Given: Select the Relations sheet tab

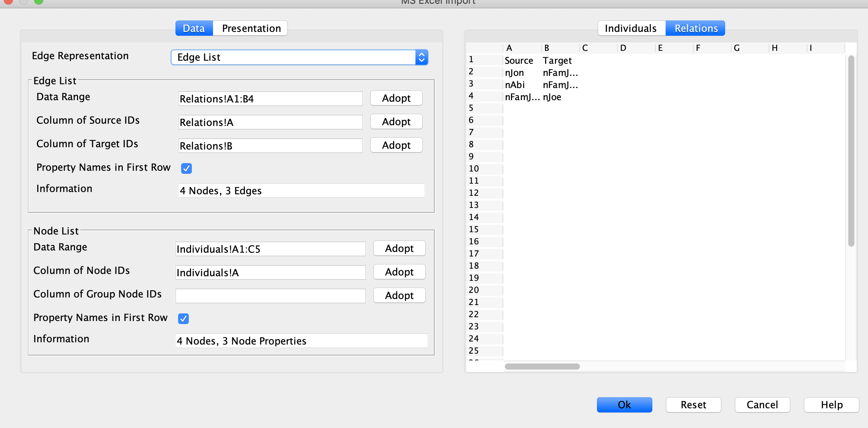Looking at the screenshot, I should coord(696,28).
